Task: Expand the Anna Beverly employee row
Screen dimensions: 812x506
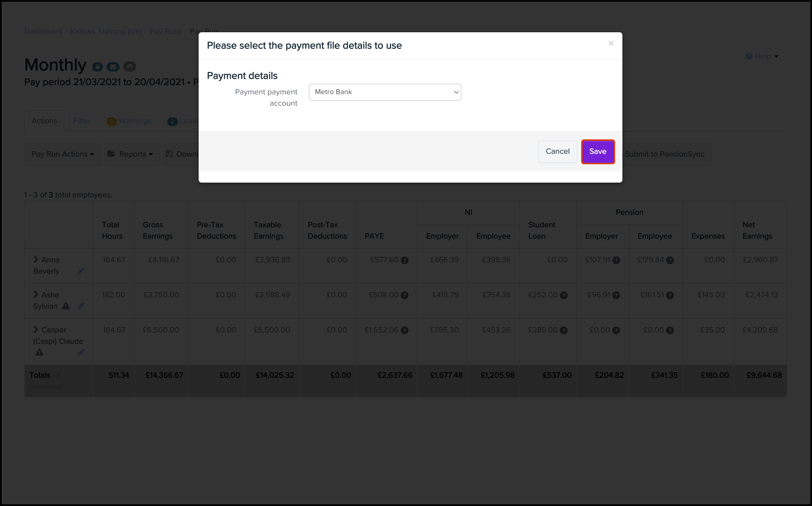Action: click(36, 259)
